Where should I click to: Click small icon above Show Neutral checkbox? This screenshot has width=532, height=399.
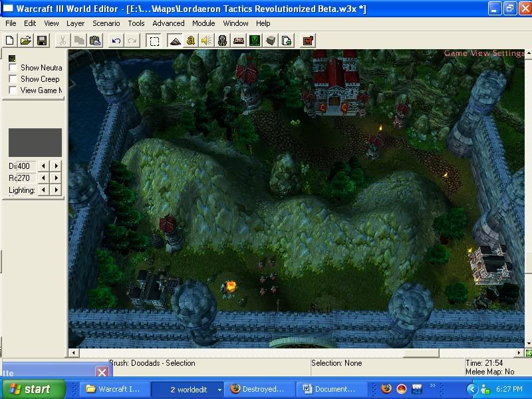(12, 59)
